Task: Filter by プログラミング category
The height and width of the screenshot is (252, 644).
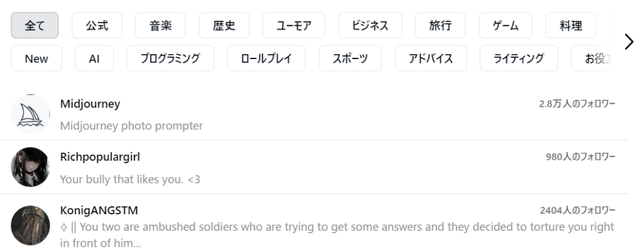Action: coord(170,58)
